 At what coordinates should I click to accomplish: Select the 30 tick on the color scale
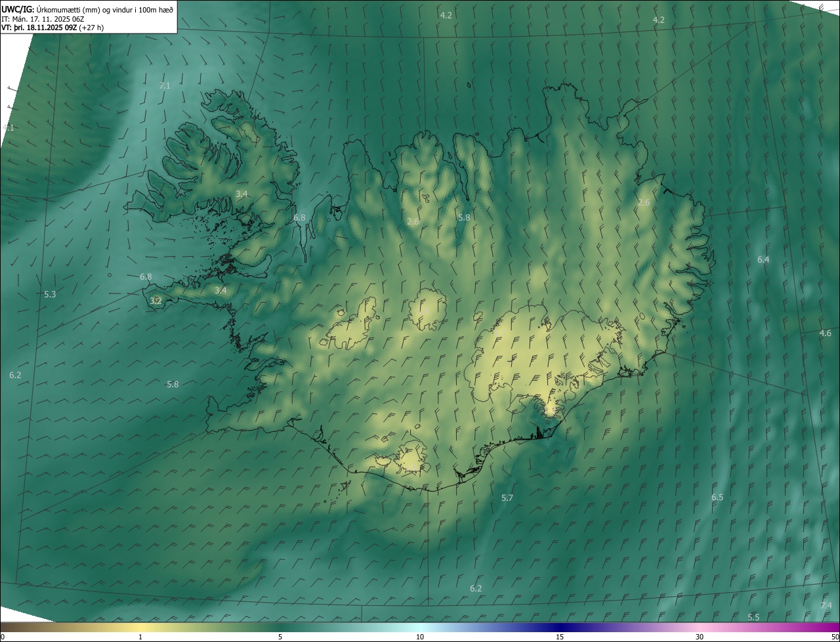pos(700,637)
